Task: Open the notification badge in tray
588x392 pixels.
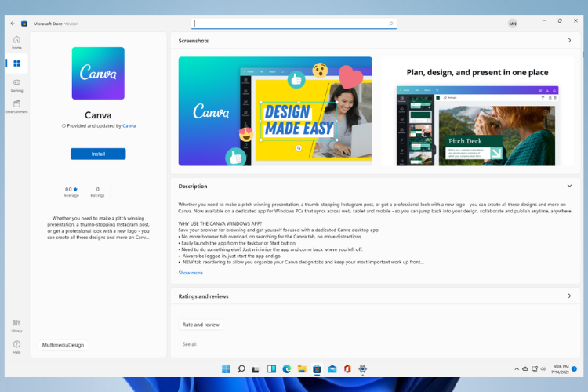Action: (575, 369)
